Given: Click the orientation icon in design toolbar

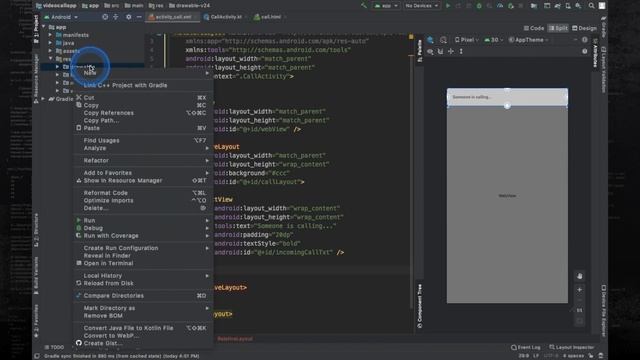Looking at the screenshot, I should pos(443,40).
